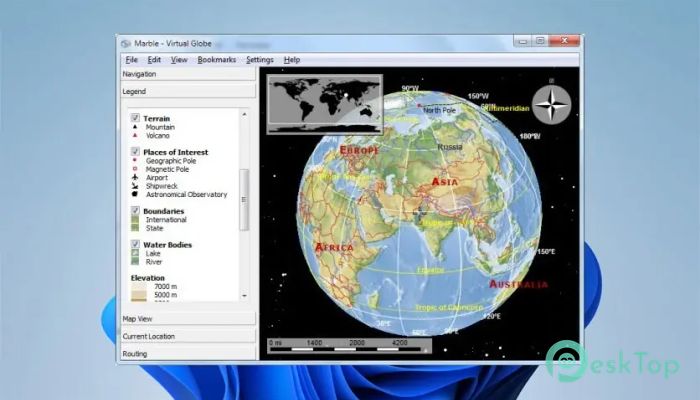This screenshot has height=400, width=700.
Task: Click the State boundary swatch
Action: pyautogui.click(x=135, y=228)
